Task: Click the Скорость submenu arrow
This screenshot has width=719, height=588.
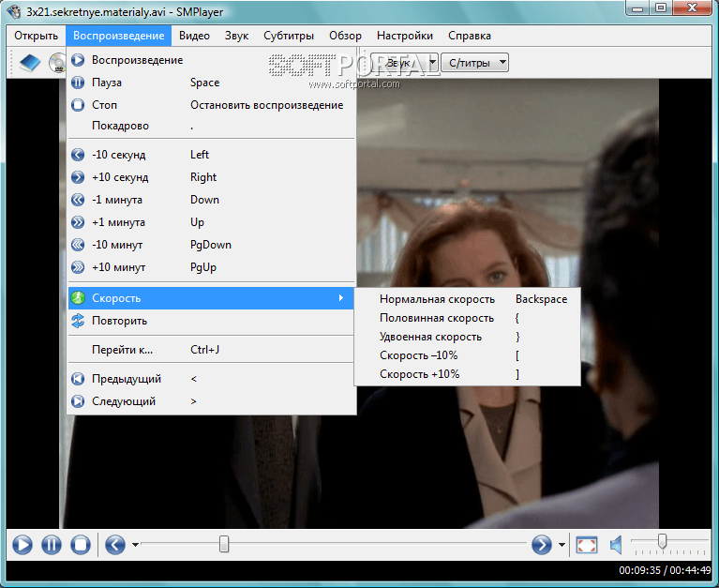Action: (340, 298)
